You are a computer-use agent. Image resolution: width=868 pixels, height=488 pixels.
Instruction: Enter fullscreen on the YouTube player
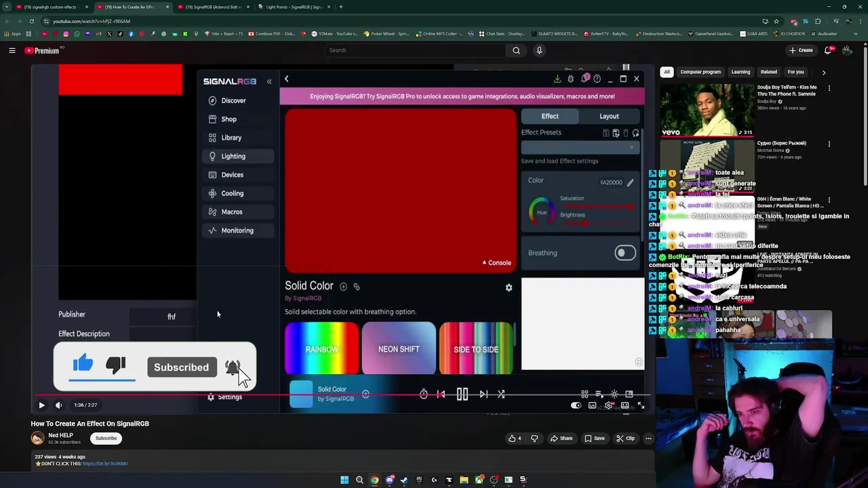click(x=641, y=405)
